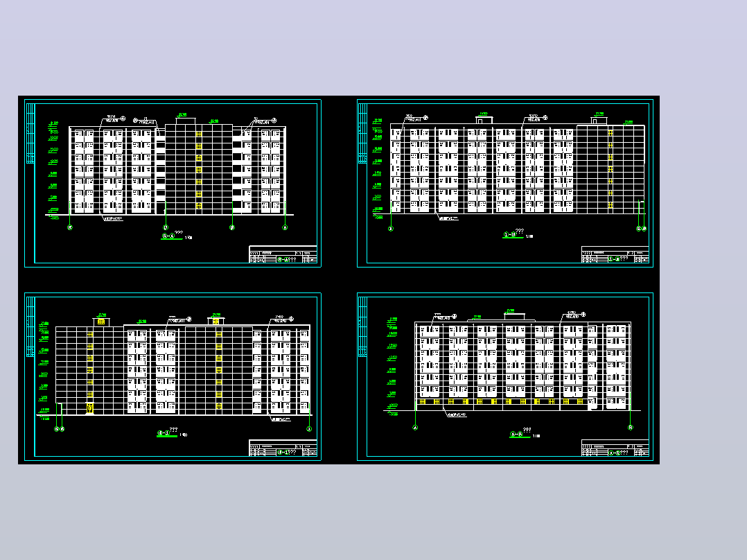Viewport: 747px width, 560px height.
Task: Click the underlined ground note below the top-left elevation
Action: click(113, 219)
